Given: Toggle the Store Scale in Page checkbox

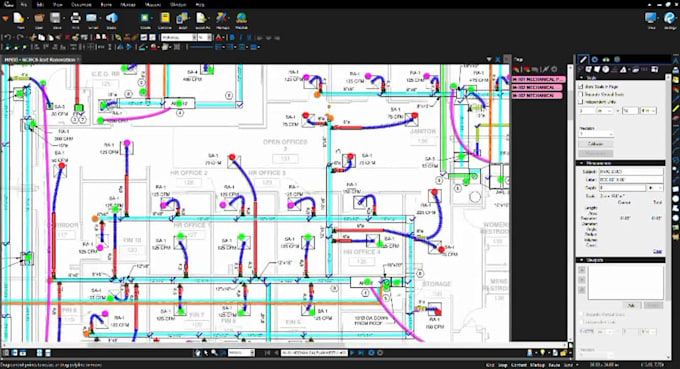Looking at the screenshot, I should [581, 87].
